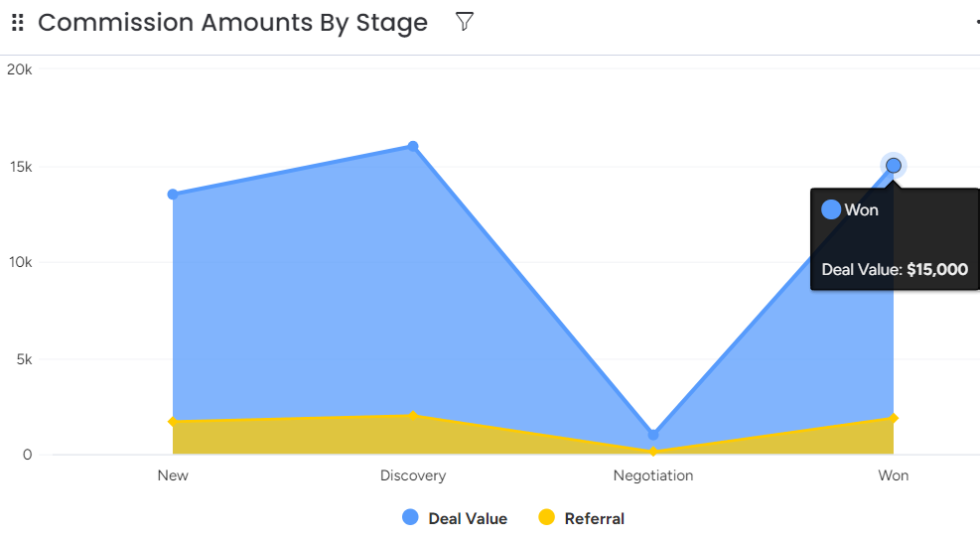The image size is (980, 538).
Task: Click the Deal Value point at Negotiation
Action: tap(653, 435)
